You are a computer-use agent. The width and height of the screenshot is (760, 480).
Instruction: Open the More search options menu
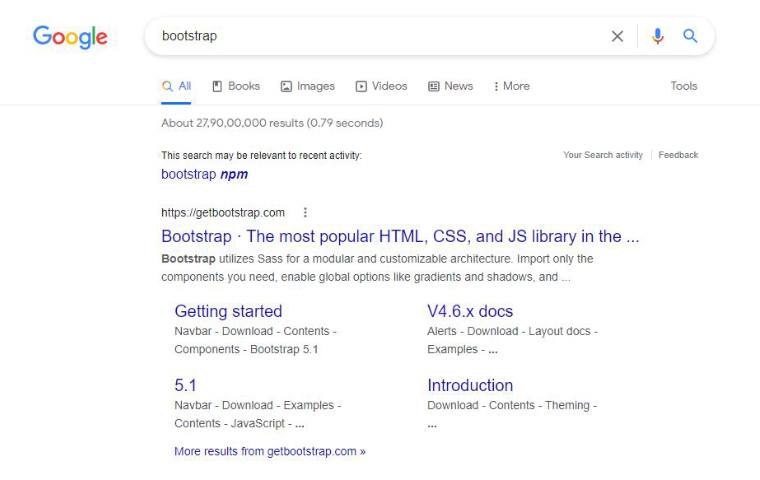[511, 86]
